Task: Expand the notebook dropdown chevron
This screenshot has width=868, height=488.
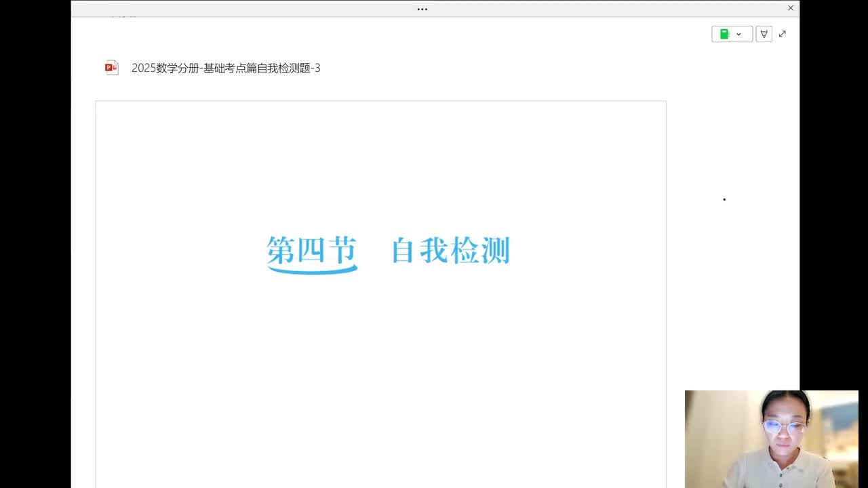Action: point(738,34)
